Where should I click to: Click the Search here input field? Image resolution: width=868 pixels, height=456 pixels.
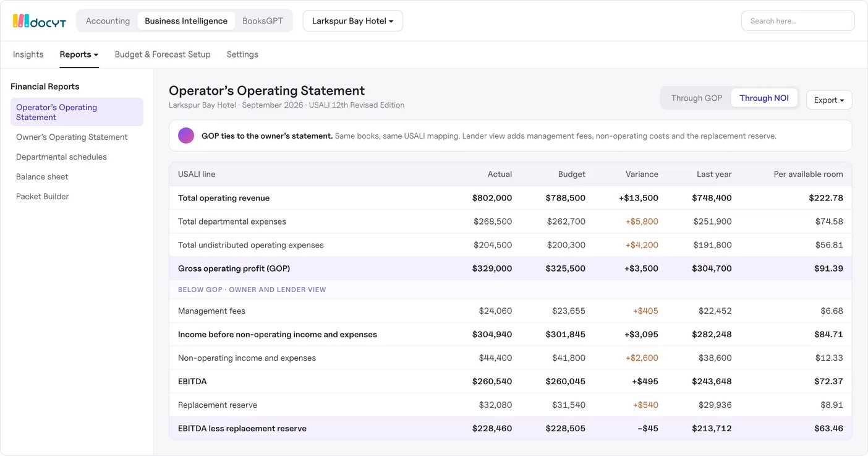pos(798,21)
